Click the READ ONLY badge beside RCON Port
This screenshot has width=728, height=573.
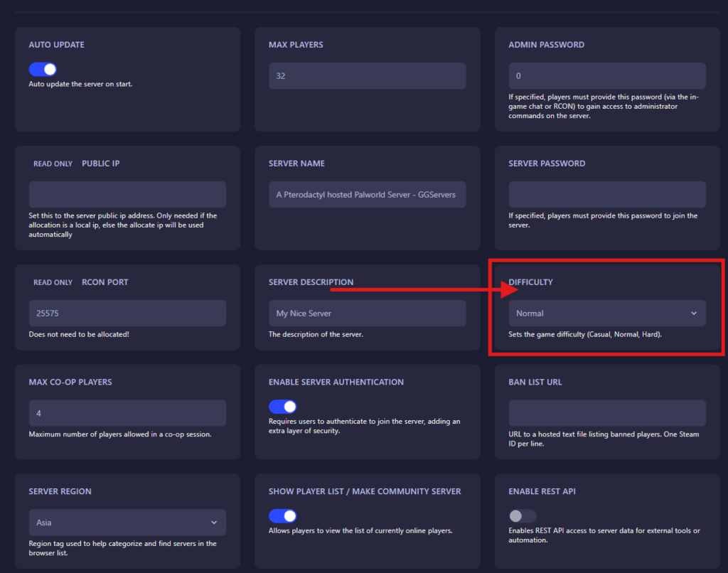(x=53, y=282)
